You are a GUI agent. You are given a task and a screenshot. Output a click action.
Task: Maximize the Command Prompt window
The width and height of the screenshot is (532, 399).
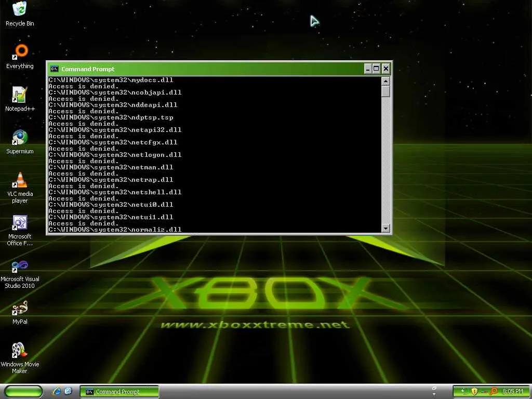376,69
